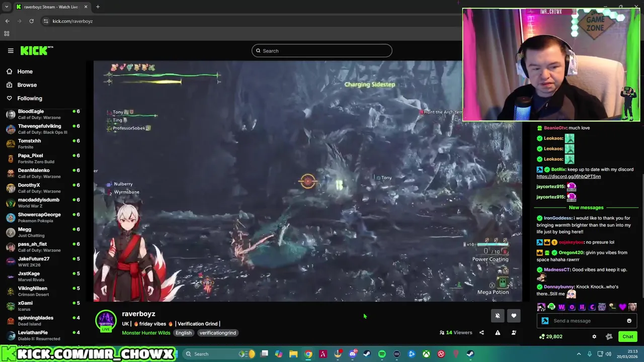Select macdaddyisdumb in followed list
The height and width of the screenshot is (362, 644).
[43, 203]
